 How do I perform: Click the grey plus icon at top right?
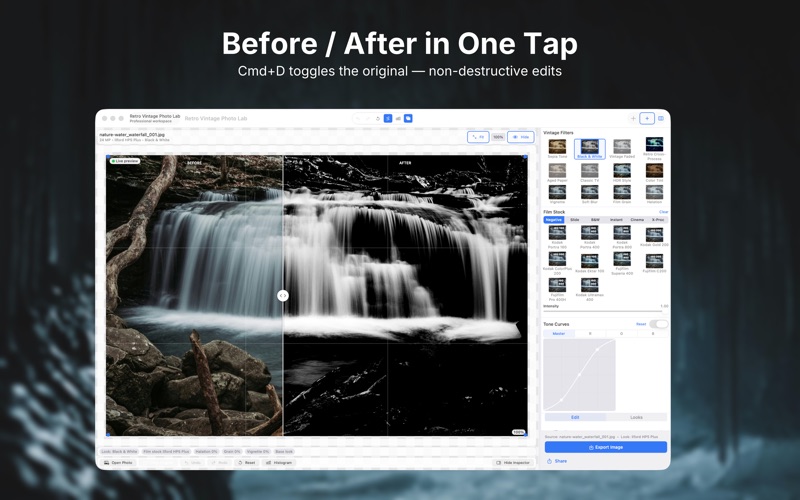tap(633, 118)
